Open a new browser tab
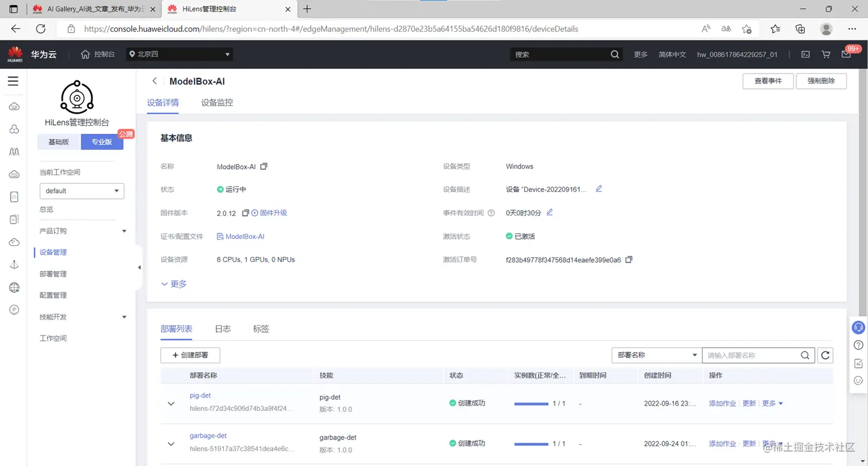Screen dimensions: 868x466 (307, 9)
